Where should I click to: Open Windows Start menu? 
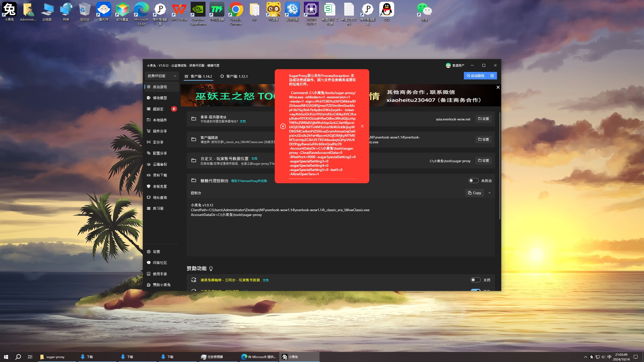6,357
